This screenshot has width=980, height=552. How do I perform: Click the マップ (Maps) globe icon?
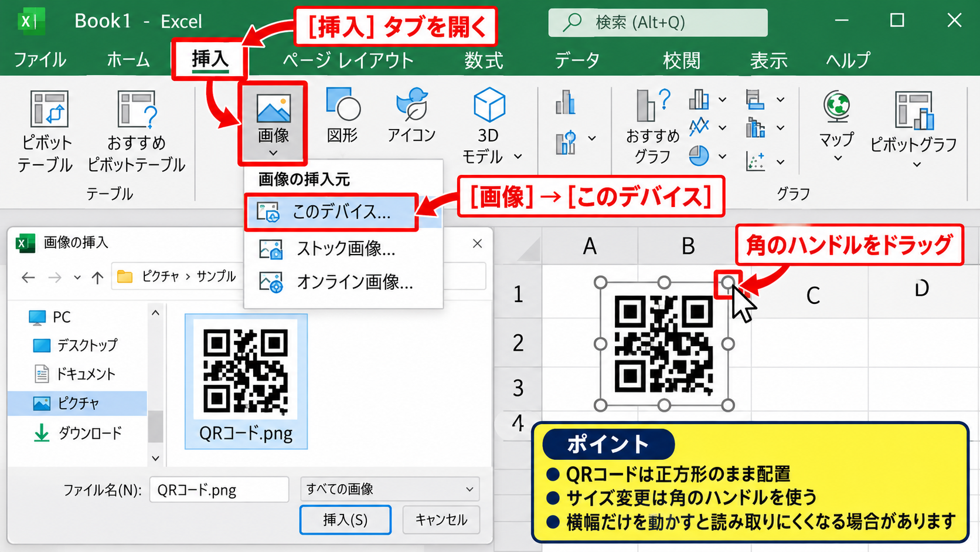[837, 107]
